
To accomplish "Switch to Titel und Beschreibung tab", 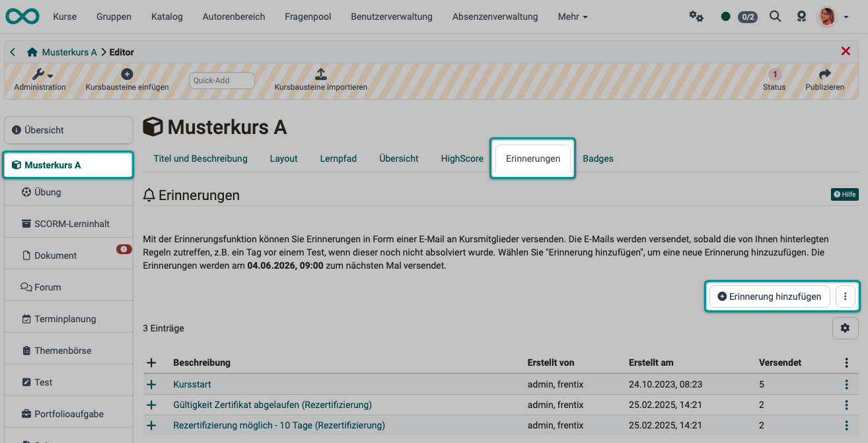I will point(200,158).
